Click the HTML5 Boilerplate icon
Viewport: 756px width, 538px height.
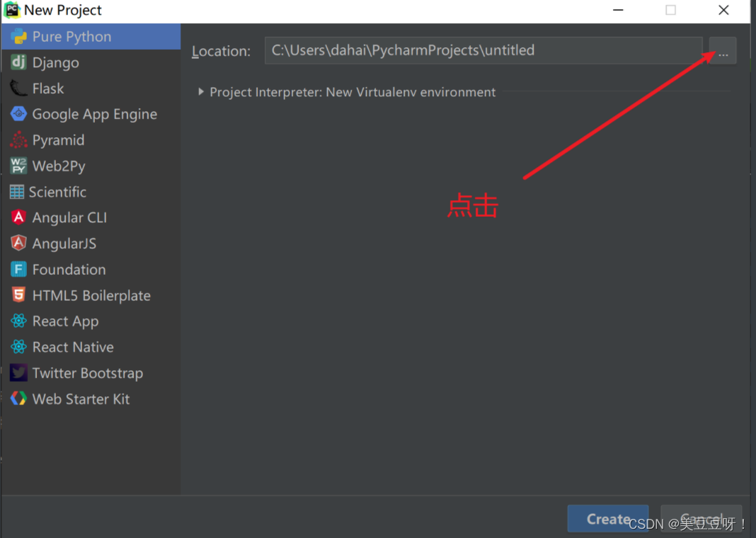18,295
